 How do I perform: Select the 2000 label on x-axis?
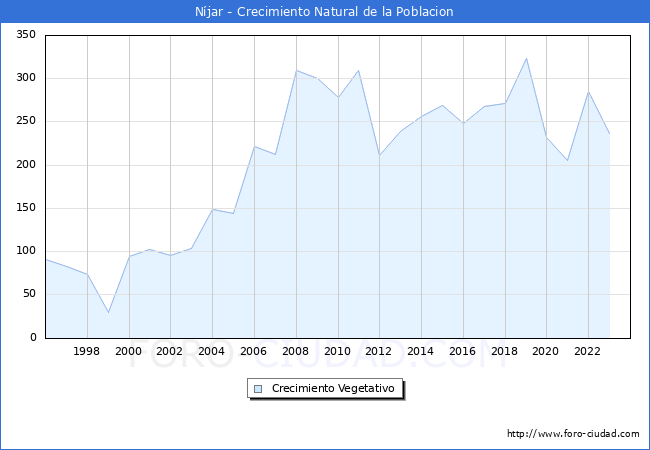129,351
